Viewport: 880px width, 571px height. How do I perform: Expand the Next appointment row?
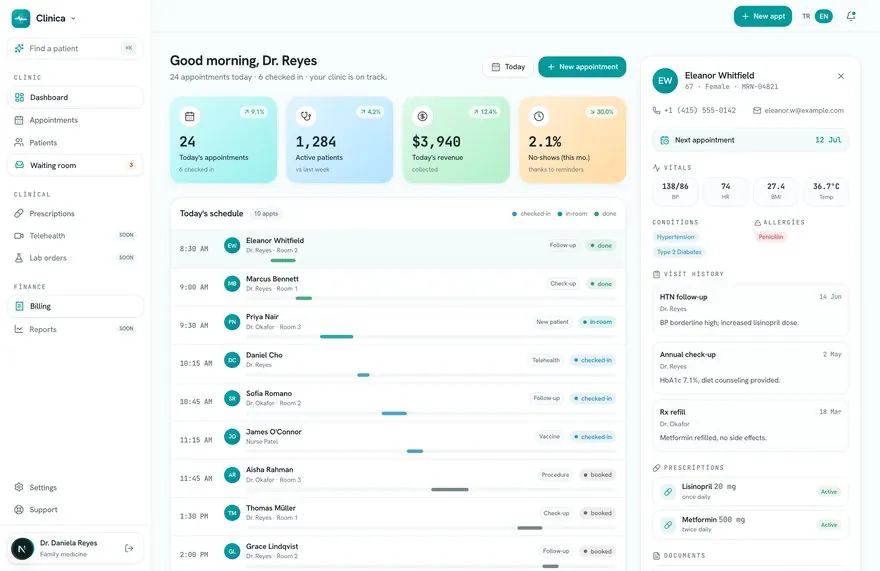750,140
